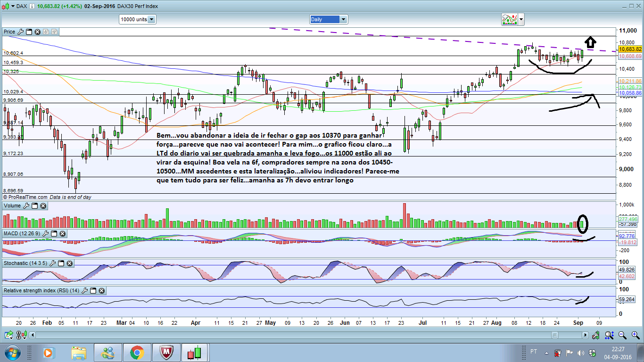Viewport: 644px width, 362px height.
Task: Click the 10,211.86 moving average label
Action: point(630,81)
